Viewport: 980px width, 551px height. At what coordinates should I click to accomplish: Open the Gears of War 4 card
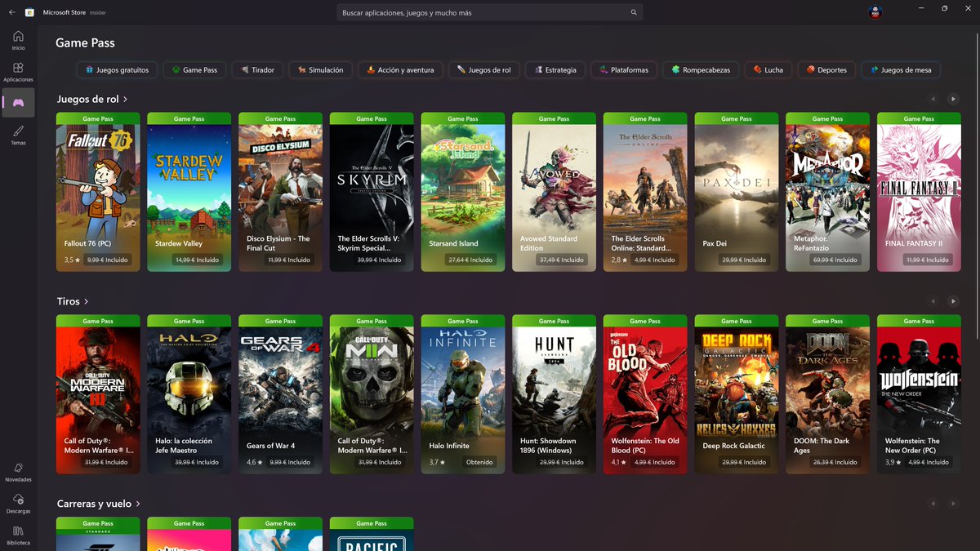[280, 395]
